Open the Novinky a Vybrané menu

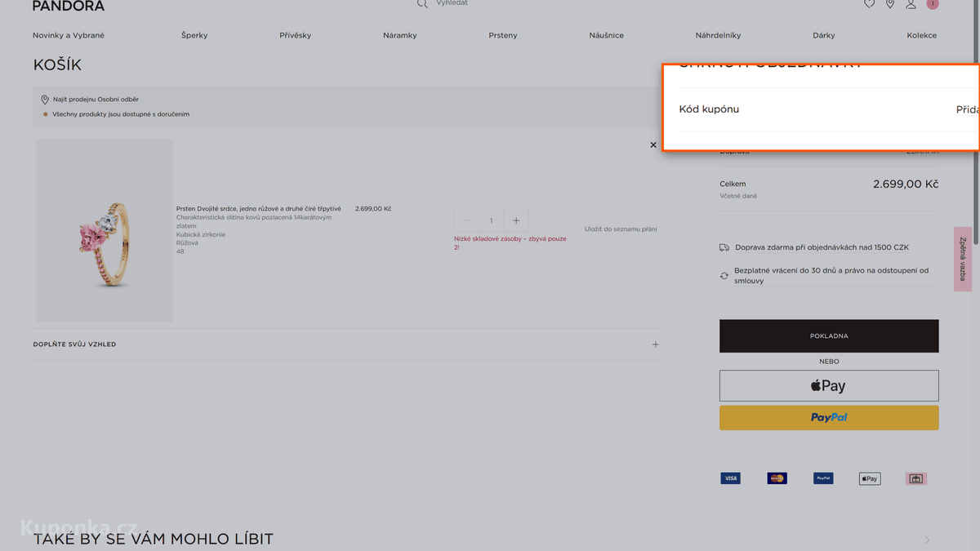pos(69,35)
